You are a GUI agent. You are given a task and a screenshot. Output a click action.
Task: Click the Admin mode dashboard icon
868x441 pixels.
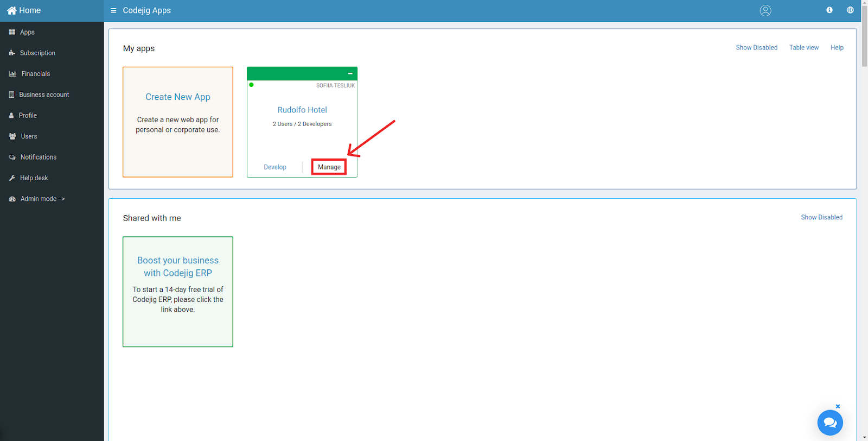point(12,199)
